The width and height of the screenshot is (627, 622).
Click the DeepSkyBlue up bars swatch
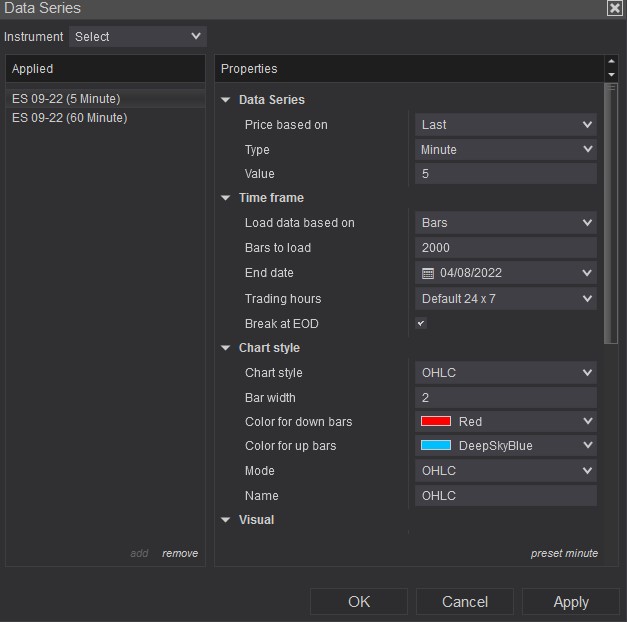point(436,445)
